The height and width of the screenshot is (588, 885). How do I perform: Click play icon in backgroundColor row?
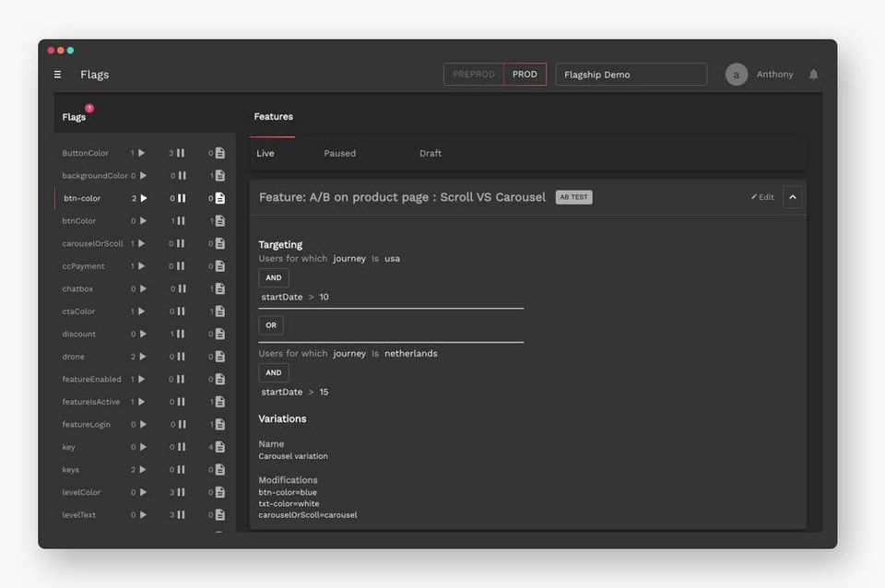tap(144, 175)
